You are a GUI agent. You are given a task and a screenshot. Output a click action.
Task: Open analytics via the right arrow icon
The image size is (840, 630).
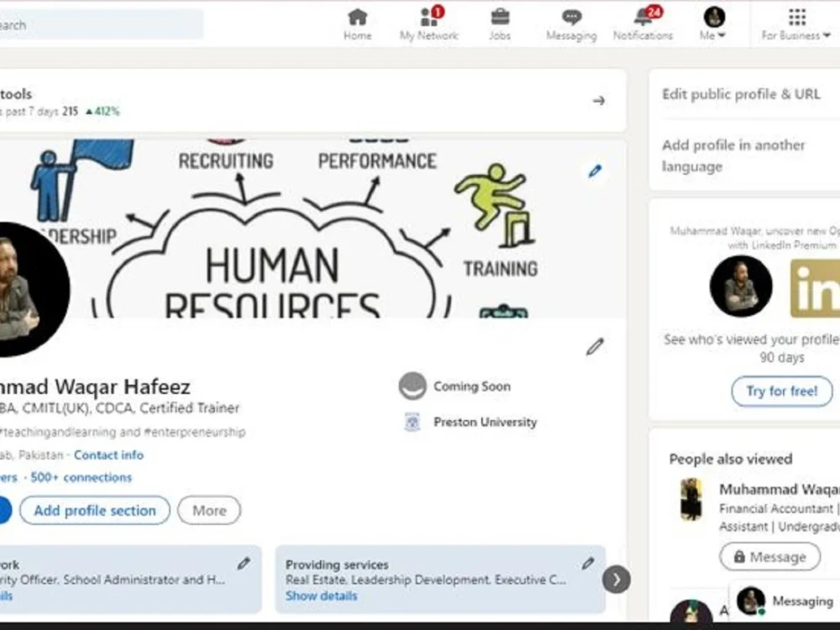[599, 100]
